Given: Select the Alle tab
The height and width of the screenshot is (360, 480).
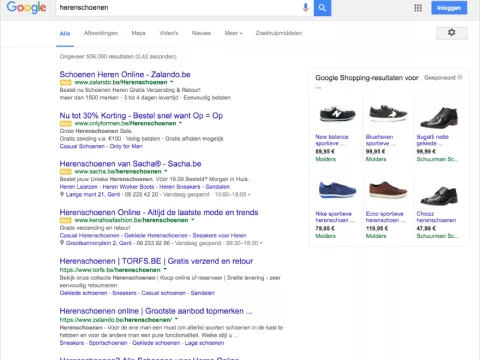Looking at the screenshot, I should (x=65, y=33).
